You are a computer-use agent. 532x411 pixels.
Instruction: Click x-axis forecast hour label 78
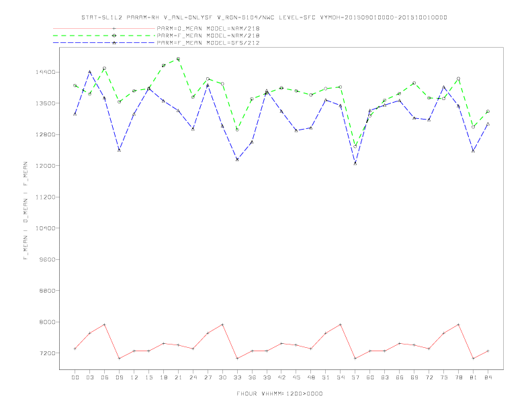point(459,377)
